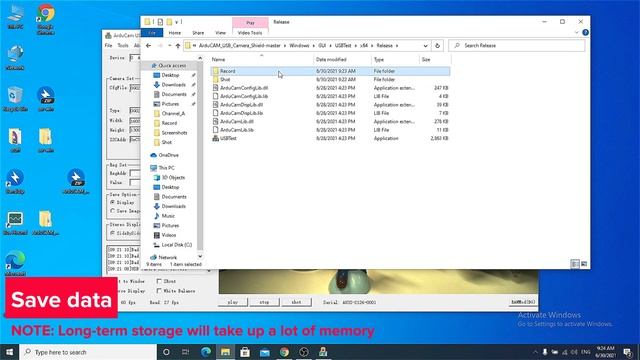Viewport: 640px width, 360px height.
Task: Open 3D Objects under This PC
Action: pyautogui.click(x=173, y=178)
